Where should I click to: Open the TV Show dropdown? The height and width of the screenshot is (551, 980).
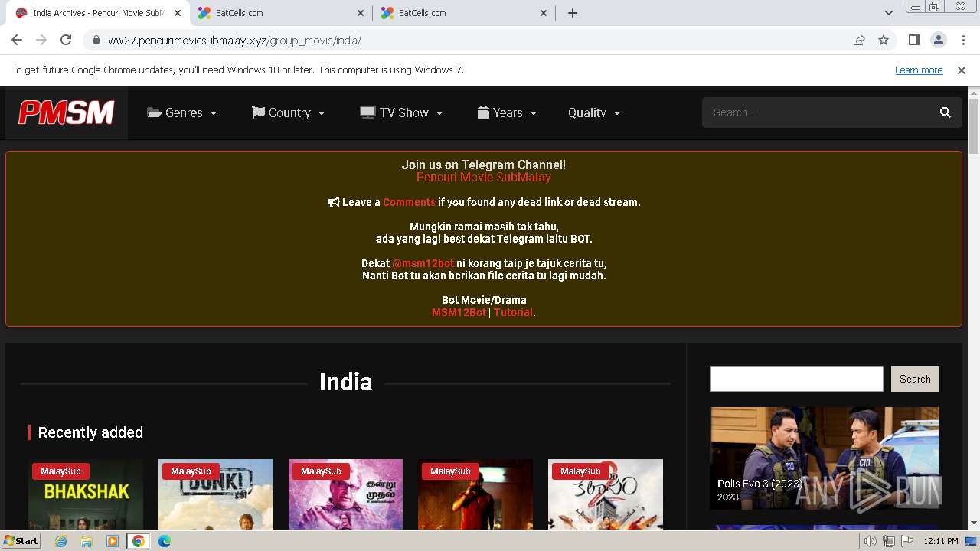401,112
